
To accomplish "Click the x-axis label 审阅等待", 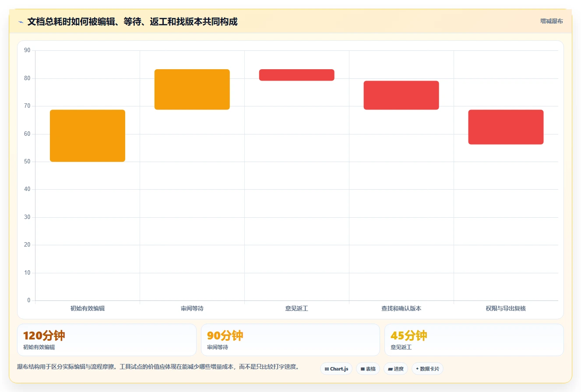I will click(x=192, y=308).
